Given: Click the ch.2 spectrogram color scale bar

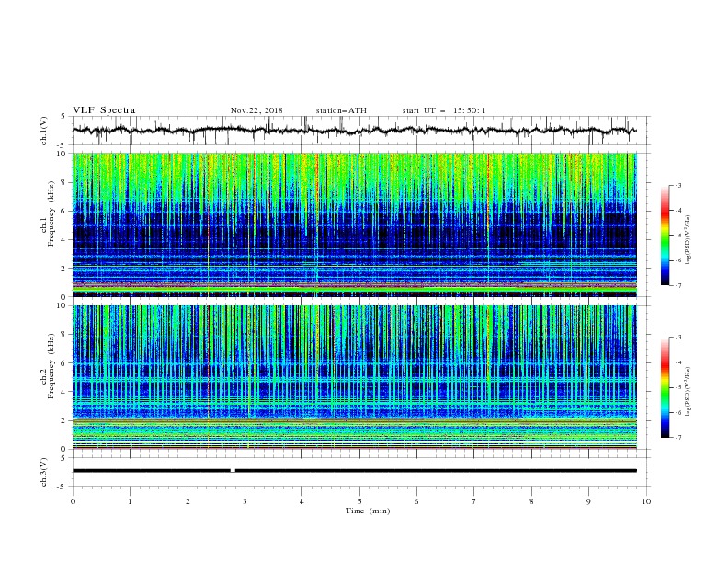Looking at the screenshot, I should 665,387.
